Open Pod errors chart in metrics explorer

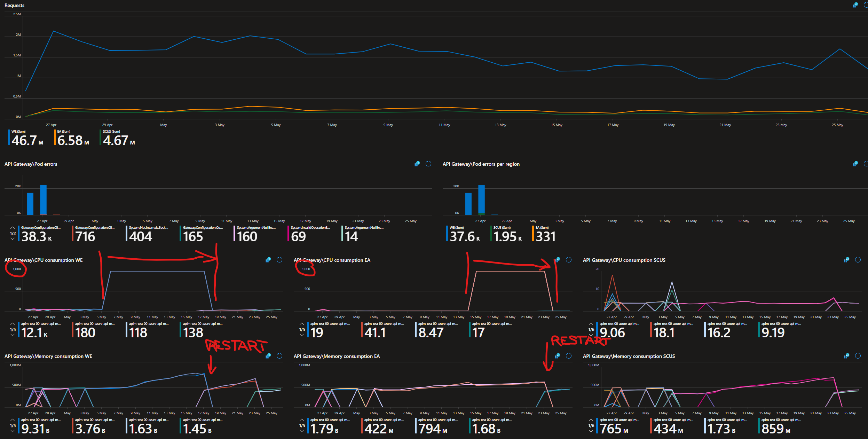coord(417,164)
